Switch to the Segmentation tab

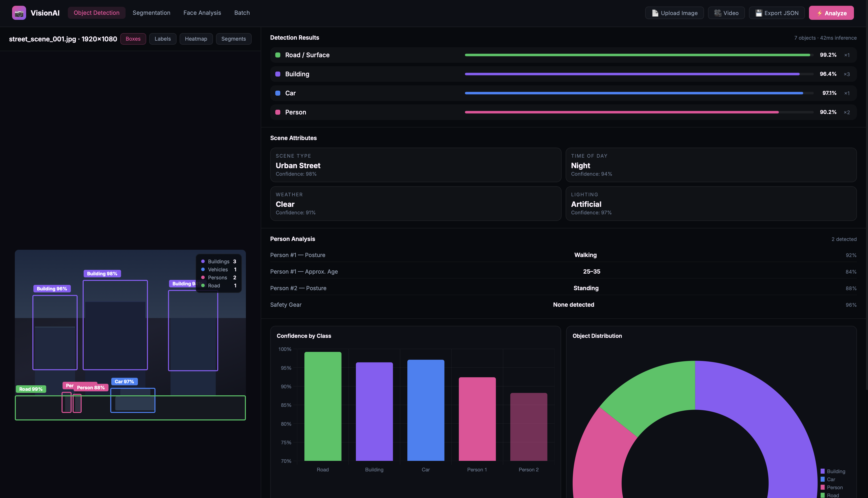pyautogui.click(x=151, y=13)
